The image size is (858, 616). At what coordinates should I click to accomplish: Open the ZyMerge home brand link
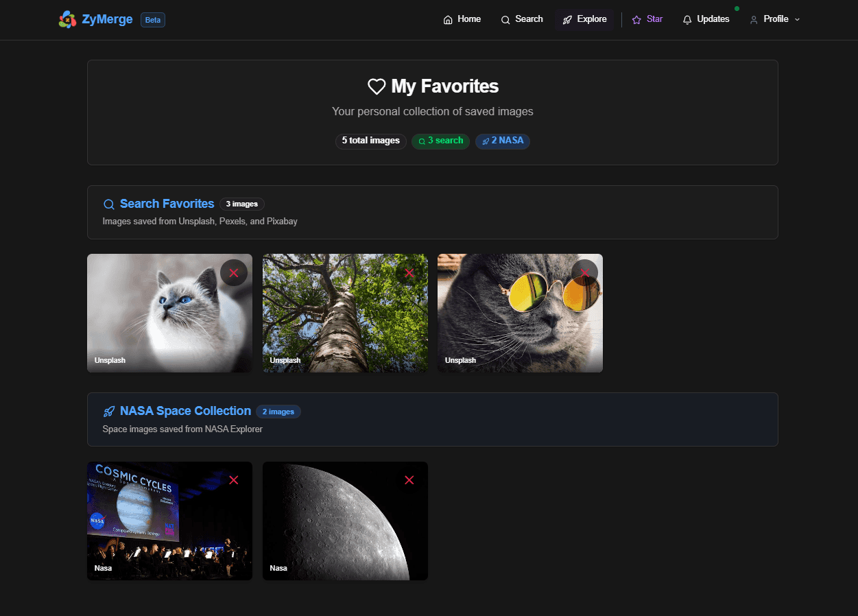click(x=96, y=19)
